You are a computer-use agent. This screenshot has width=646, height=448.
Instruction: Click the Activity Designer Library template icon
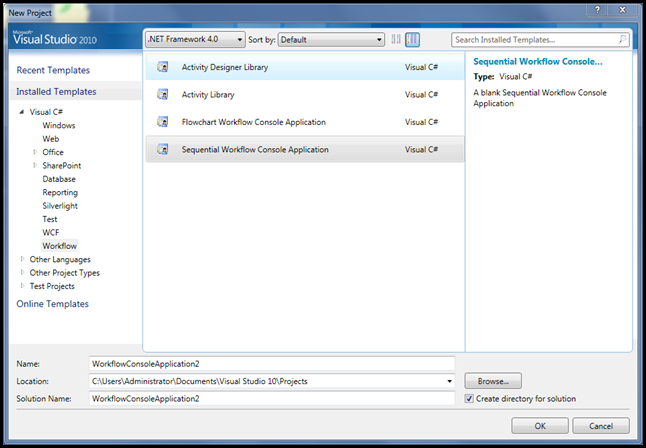click(x=163, y=67)
